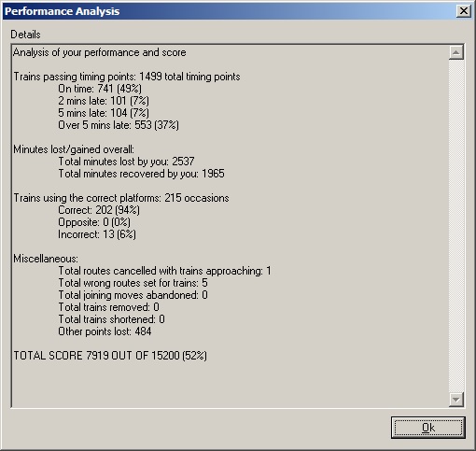Screen dimensions: 476x451
Task: Click the 'Incorrect: 13 (6%)' line
Action: point(97,234)
